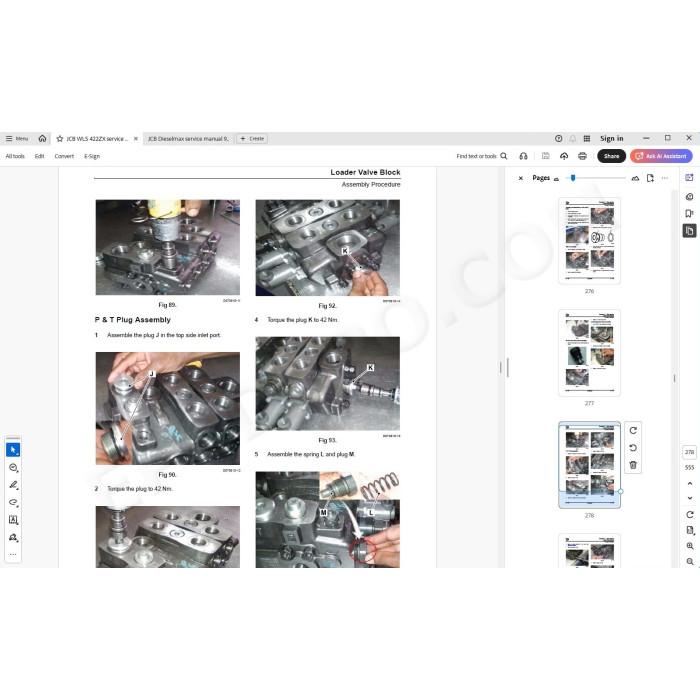The image size is (700, 700).
Task: Click the larger thumbnails icon
Action: 635,178
